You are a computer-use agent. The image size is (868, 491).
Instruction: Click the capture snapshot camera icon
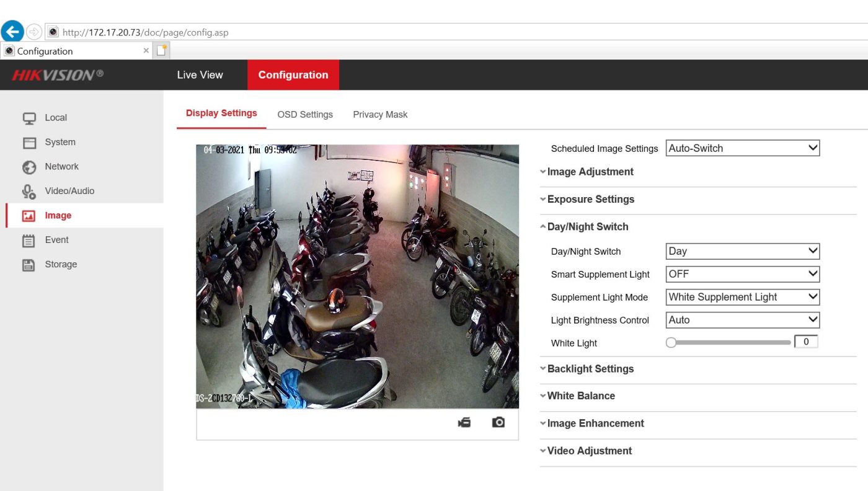(498, 422)
